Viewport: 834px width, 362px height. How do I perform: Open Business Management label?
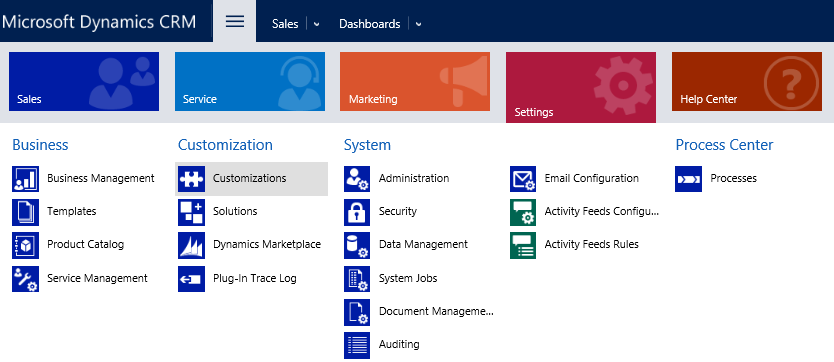(101, 178)
